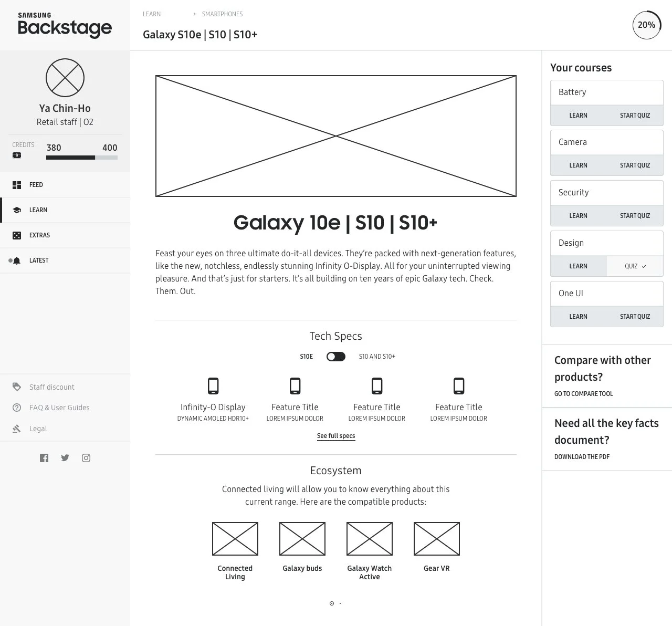The height and width of the screenshot is (626, 672).
Task: Click See full specs link
Action: click(x=336, y=436)
